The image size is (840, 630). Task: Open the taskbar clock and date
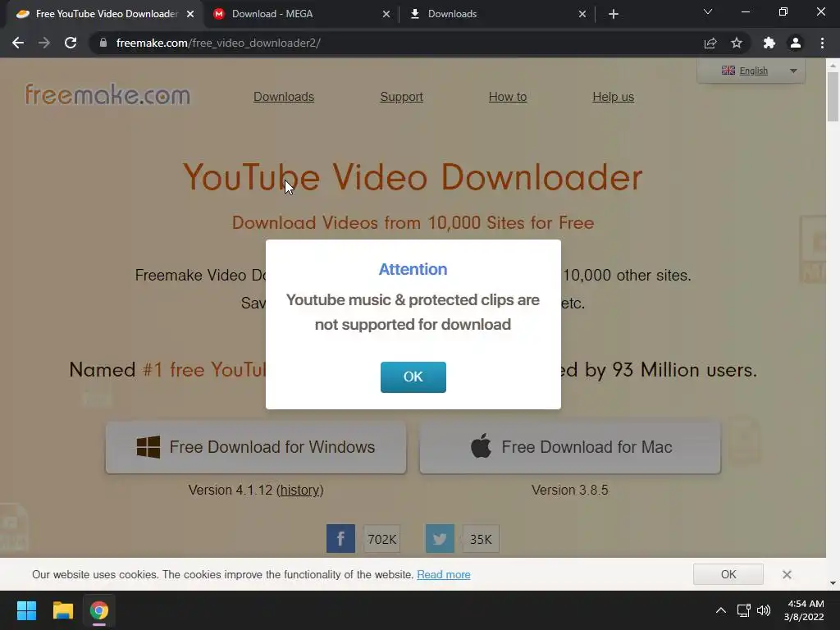804,610
